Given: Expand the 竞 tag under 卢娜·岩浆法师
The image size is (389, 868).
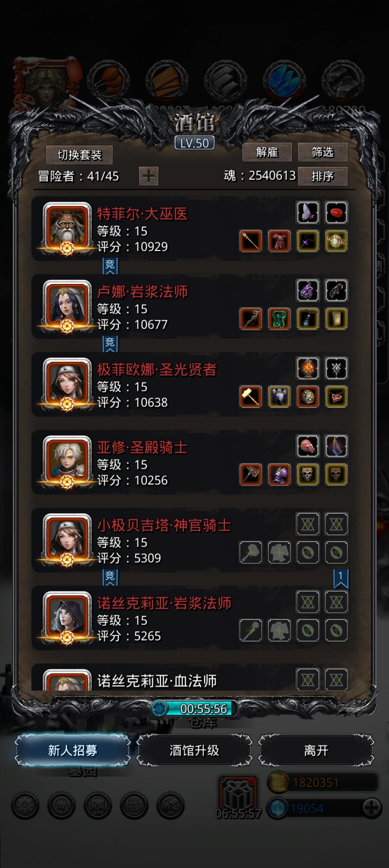Looking at the screenshot, I should 110,344.
